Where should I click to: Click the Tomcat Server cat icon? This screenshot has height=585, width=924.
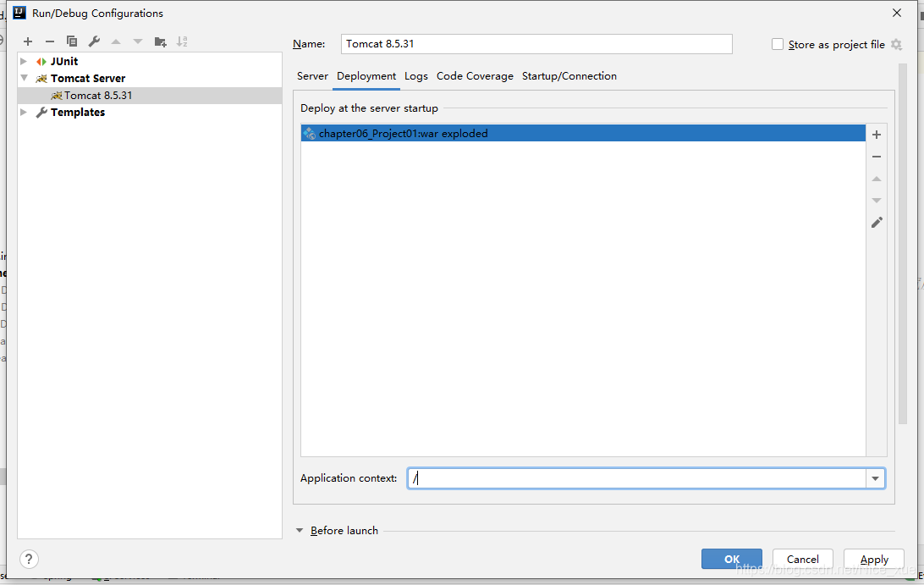[x=41, y=79]
